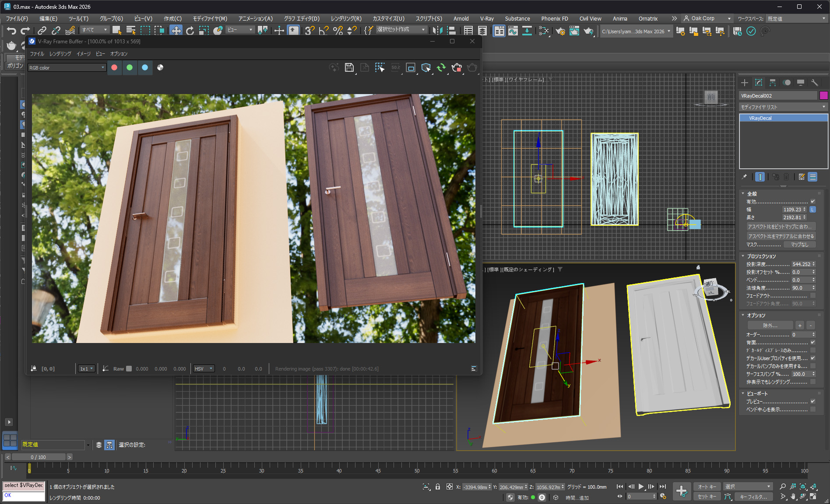Select the Move tool in main toolbar

(x=176, y=30)
